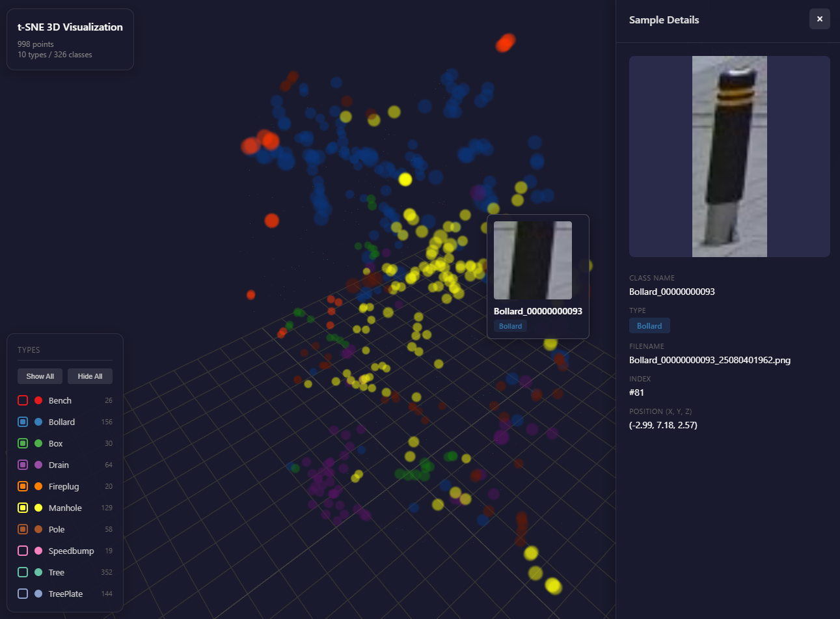Screen dimensions: 840x619
Task: Toggle the Pole type checkbox
Action: point(23,529)
